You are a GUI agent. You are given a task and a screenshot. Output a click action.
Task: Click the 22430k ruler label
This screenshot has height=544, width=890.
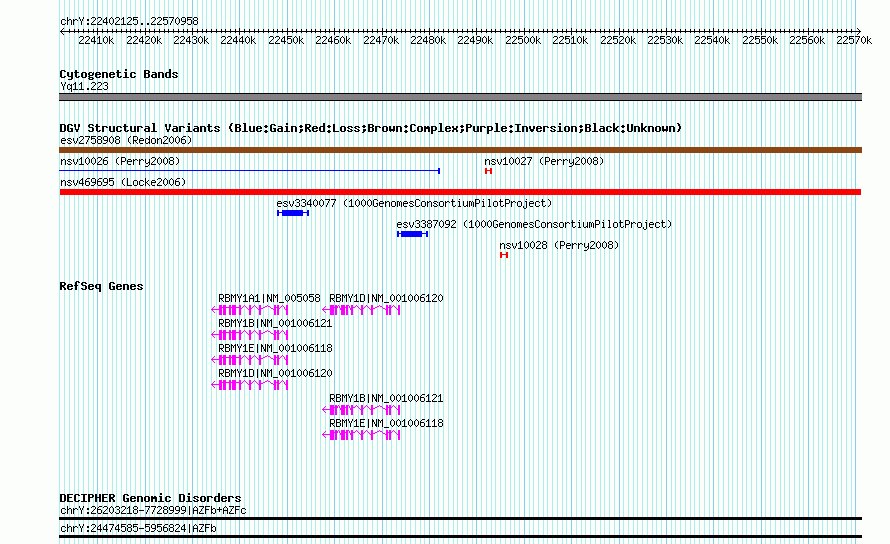coord(191,40)
